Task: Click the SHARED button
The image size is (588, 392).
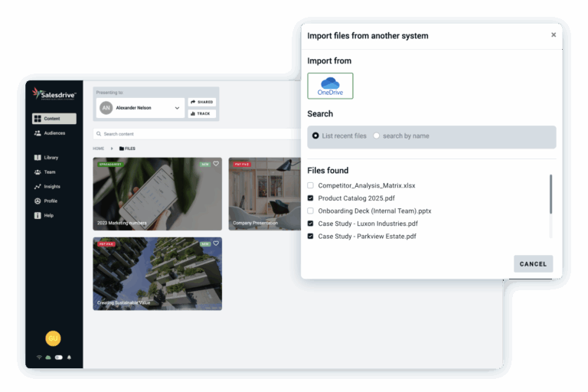Action: (x=202, y=102)
